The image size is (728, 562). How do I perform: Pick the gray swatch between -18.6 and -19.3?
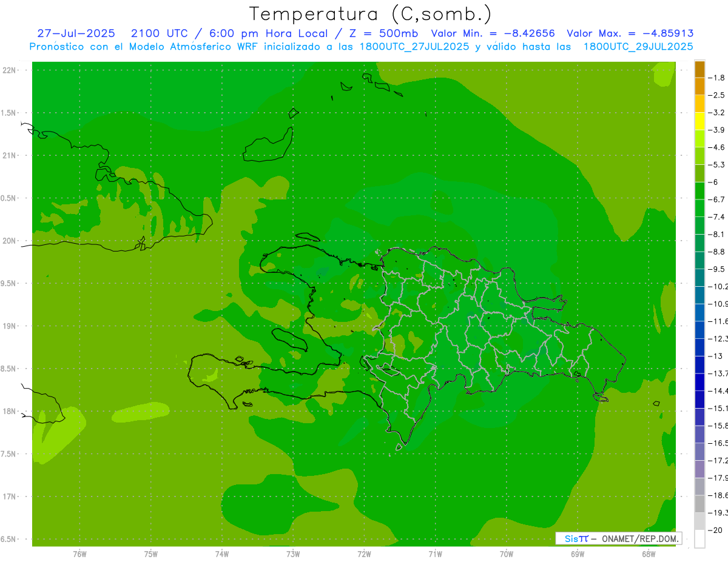point(699,504)
